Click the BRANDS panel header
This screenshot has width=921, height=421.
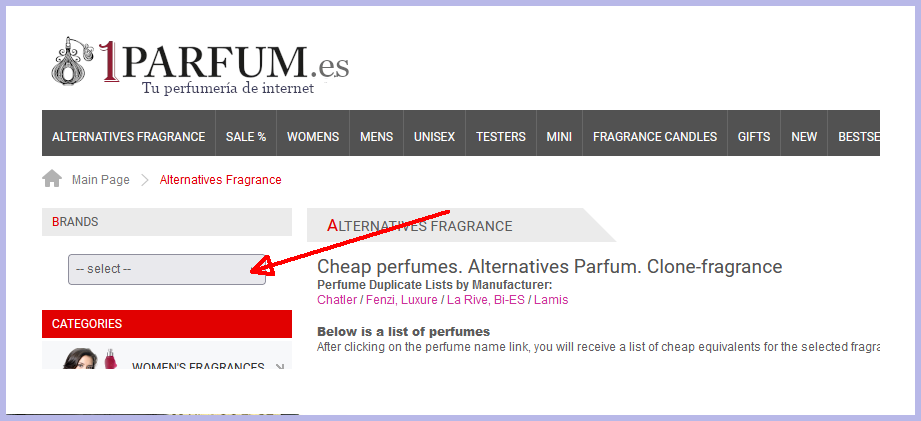pos(167,222)
